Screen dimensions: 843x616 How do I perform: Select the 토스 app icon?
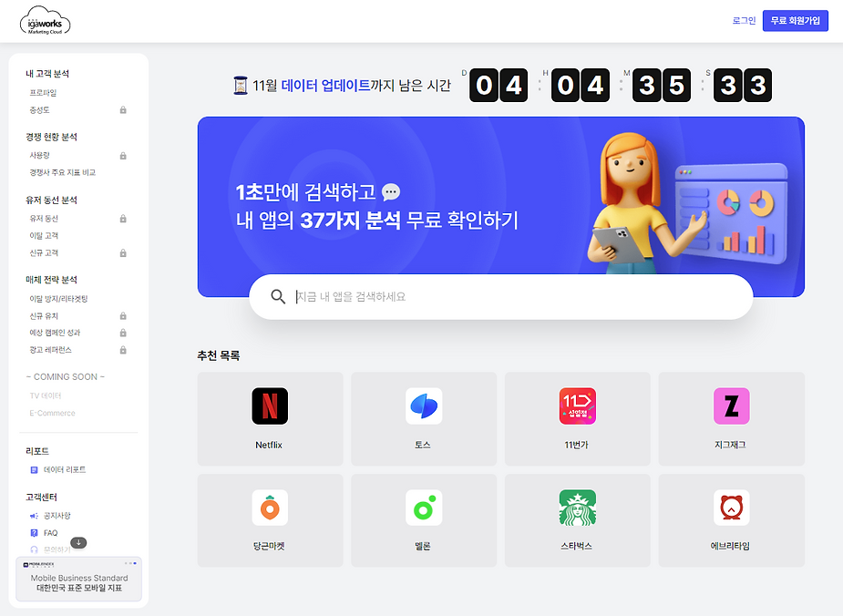[x=424, y=406]
